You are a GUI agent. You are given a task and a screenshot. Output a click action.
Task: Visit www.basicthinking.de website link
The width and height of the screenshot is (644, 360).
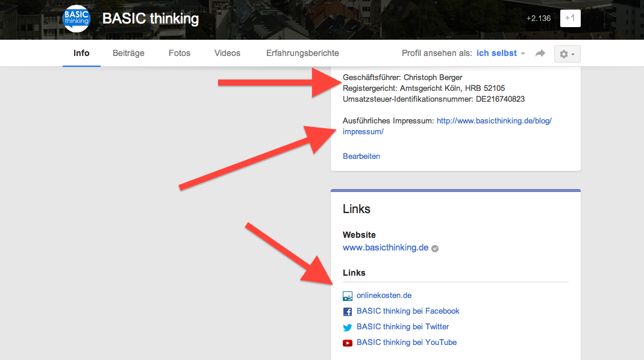click(x=386, y=247)
